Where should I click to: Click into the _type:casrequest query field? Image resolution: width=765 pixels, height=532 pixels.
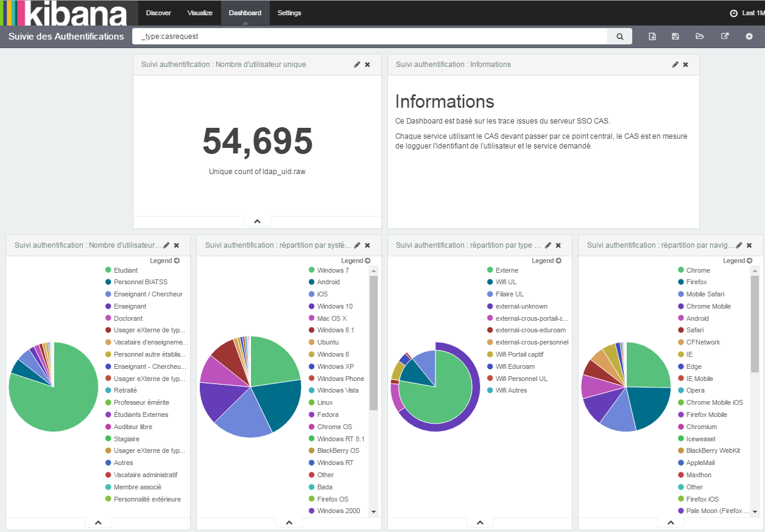pos(369,37)
